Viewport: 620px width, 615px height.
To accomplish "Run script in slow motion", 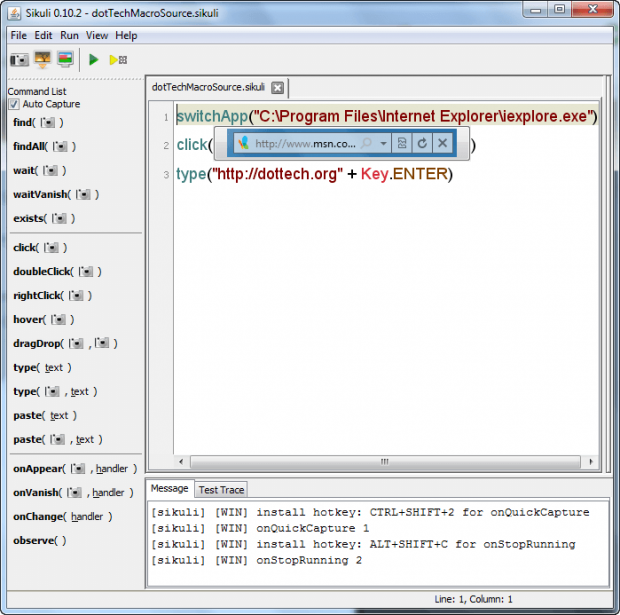I will click(118, 60).
